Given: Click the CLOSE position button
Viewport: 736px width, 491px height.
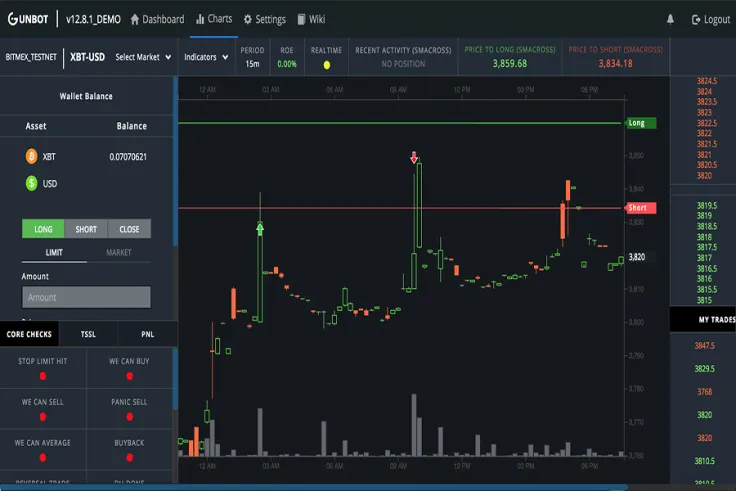Looking at the screenshot, I should (129, 229).
